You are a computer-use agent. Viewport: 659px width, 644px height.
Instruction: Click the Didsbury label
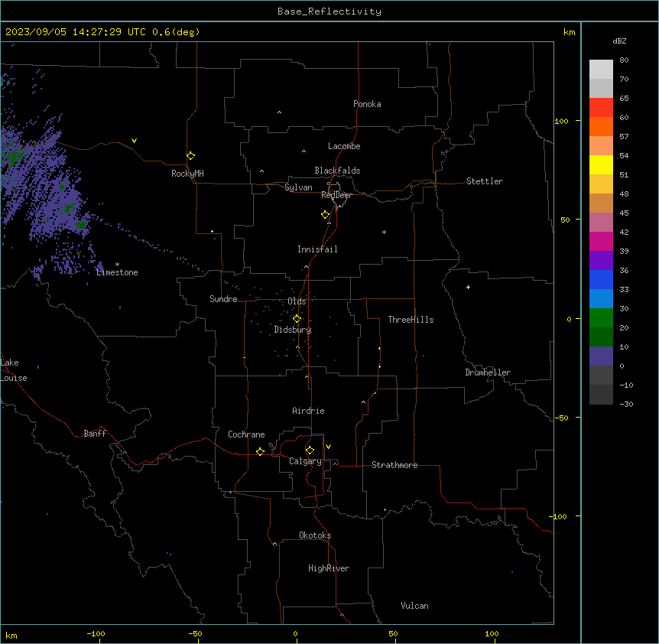(293, 330)
